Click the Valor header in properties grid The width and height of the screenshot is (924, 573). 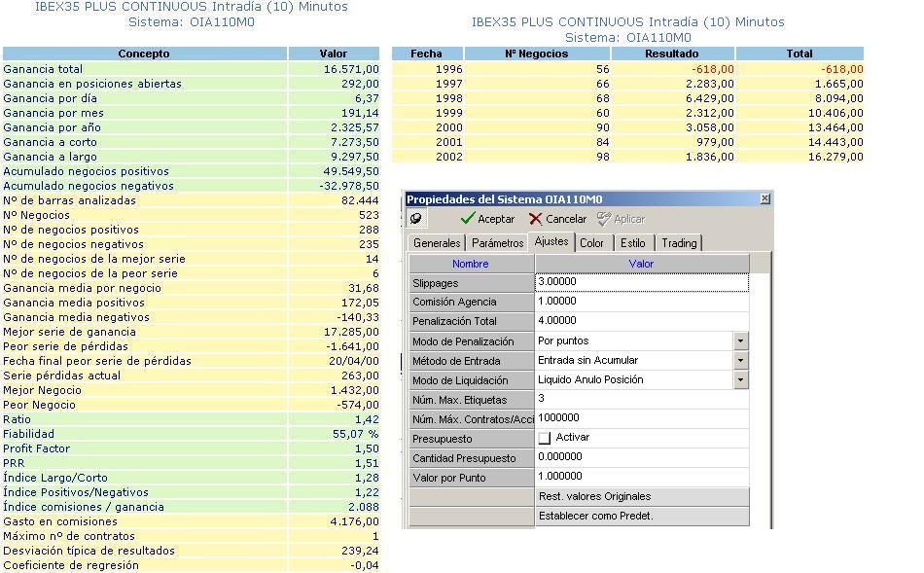coord(642,264)
